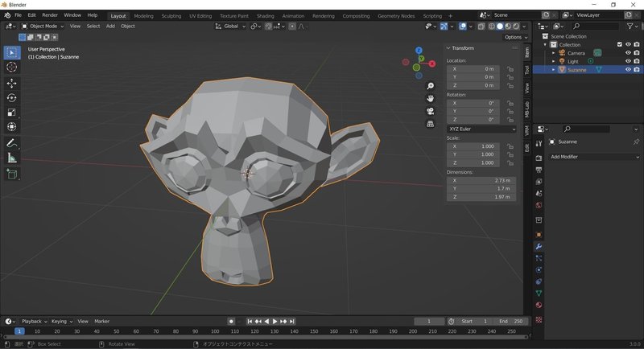
Task: Select the Select Box tool
Action: [x=12, y=52]
